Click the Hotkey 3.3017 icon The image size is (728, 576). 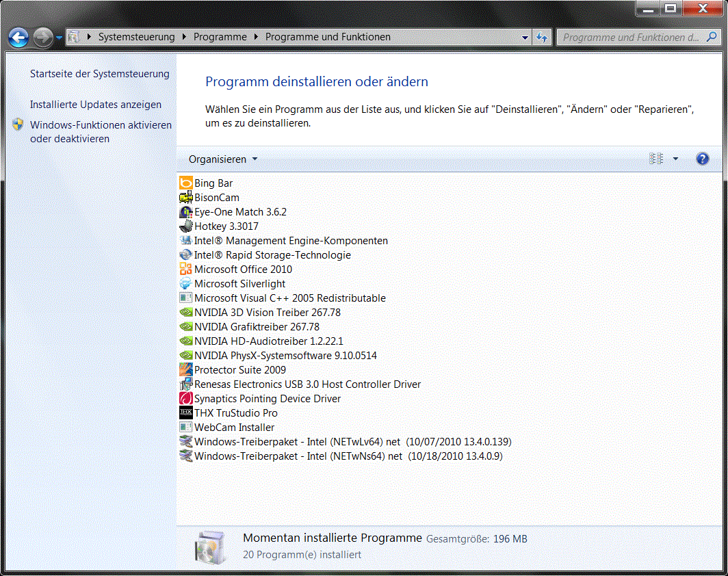(x=185, y=226)
